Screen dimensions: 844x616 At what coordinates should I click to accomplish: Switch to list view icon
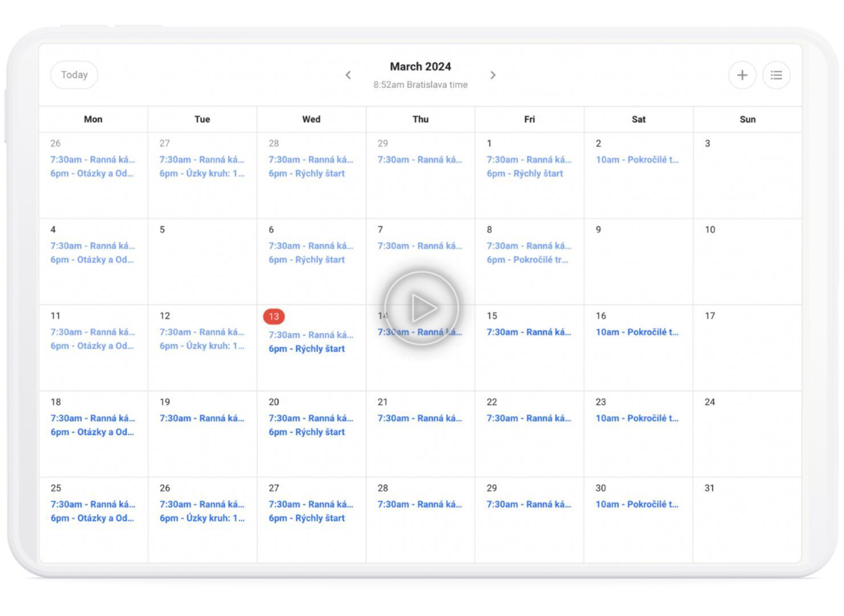tap(776, 75)
